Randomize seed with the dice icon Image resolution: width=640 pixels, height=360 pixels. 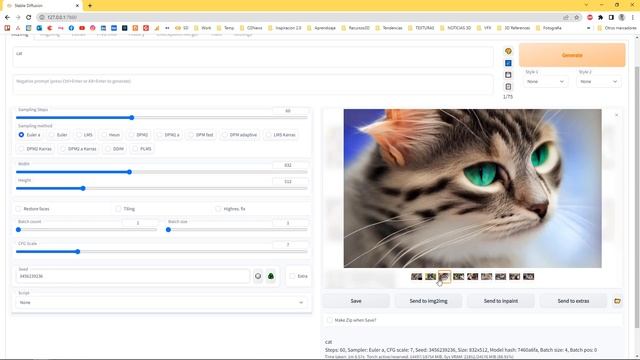258,276
